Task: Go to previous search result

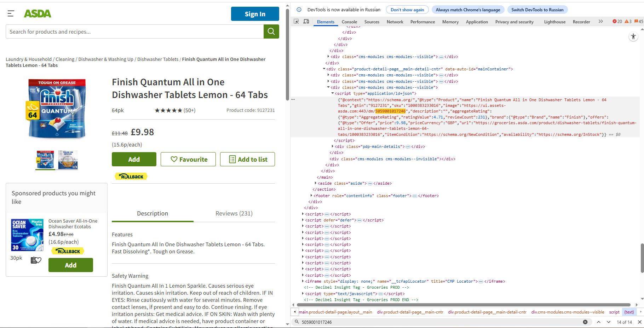Action: tap(599, 322)
